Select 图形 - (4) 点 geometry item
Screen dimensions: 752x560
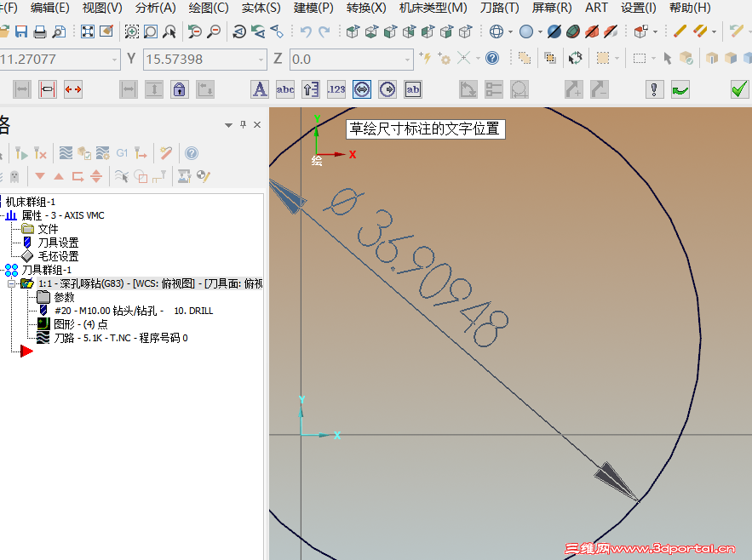[x=81, y=324]
